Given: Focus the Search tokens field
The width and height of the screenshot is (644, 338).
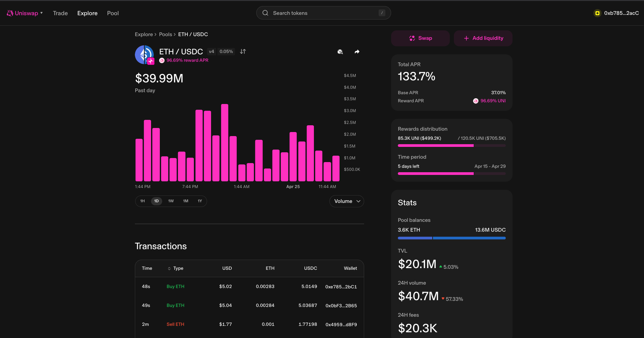Looking at the screenshot, I should point(324,13).
